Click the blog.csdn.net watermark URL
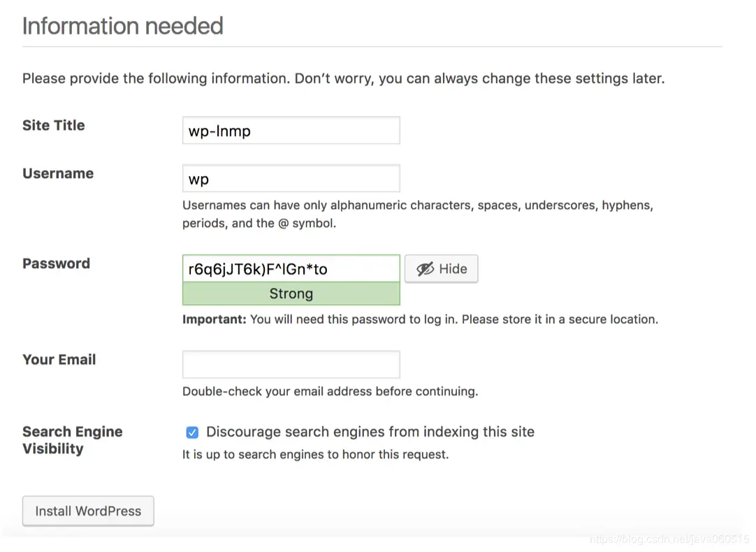 pyautogui.click(x=669, y=539)
